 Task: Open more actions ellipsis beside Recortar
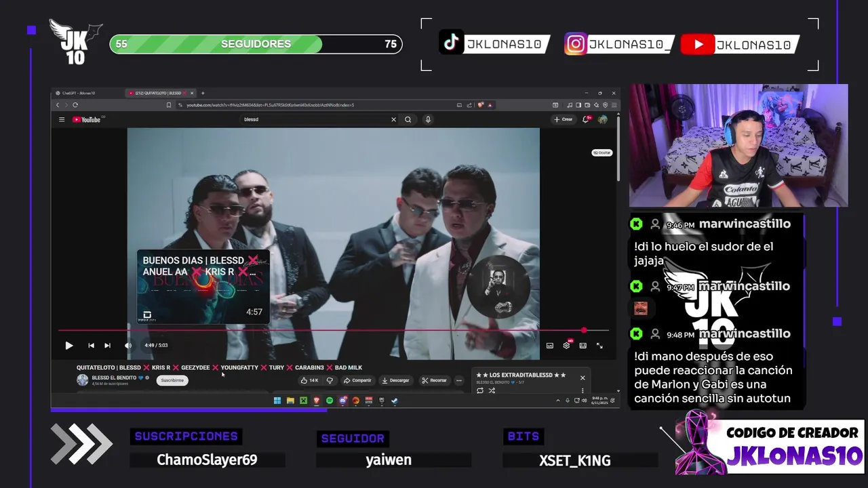(459, 380)
